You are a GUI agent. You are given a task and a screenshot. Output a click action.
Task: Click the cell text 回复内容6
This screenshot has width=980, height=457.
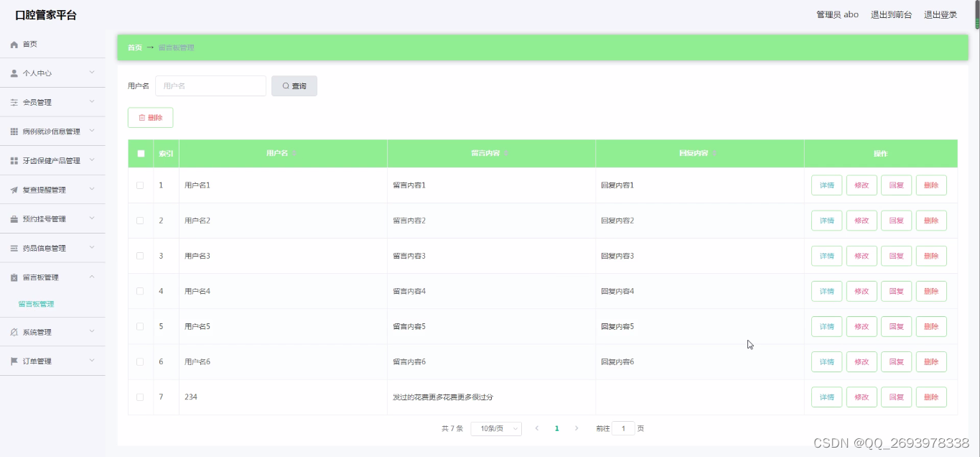[617, 362]
